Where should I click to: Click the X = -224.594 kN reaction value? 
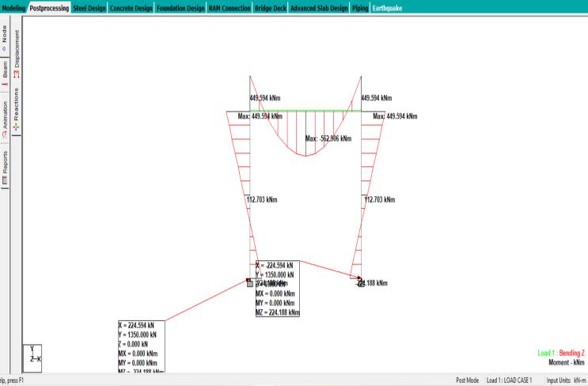pos(275,265)
